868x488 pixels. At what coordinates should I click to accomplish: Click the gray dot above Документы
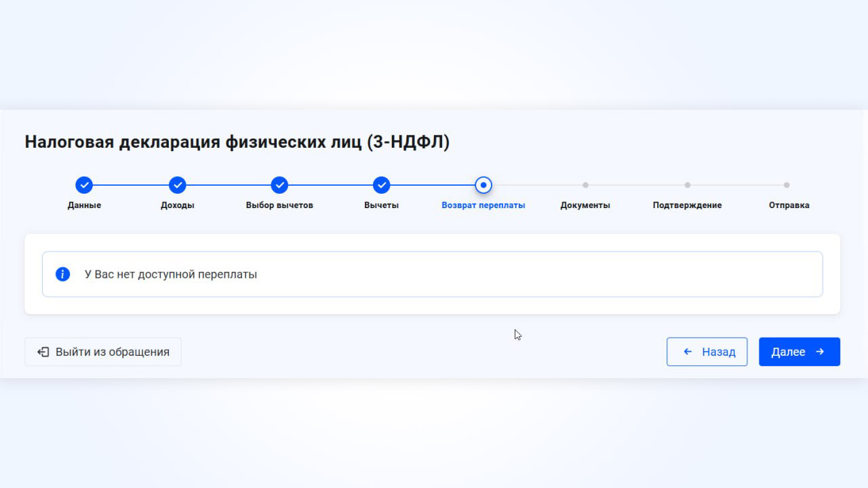585,185
